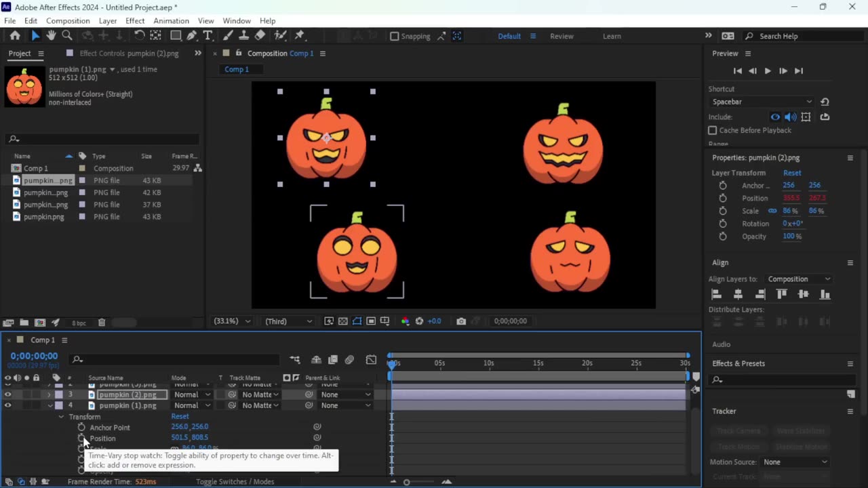Open the Spacebar shortcut dropdown
This screenshot has height=488, width=868.
(x=761, y=102)
